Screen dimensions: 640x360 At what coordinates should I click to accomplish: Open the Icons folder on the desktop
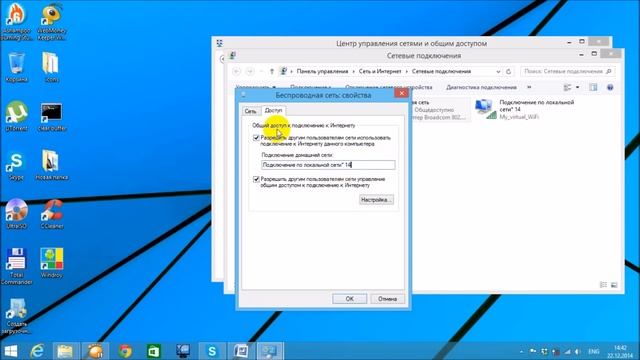pos(51,67)
